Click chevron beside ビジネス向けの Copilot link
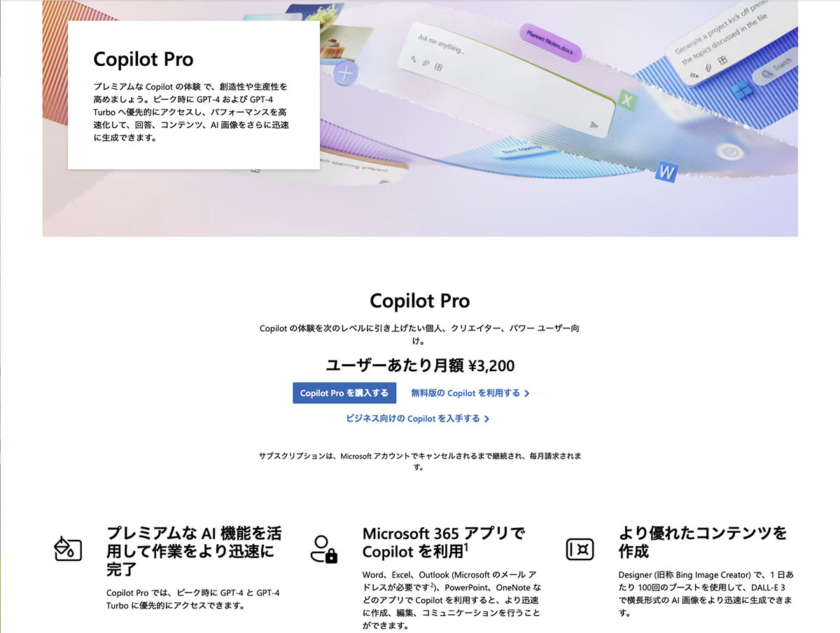Screen dimensions: 840x633 (486, 419)
